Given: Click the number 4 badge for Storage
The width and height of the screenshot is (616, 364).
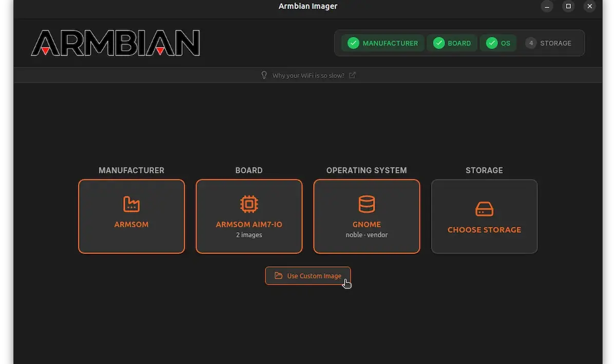Looking at the screenshot, I should pos(531,43).
